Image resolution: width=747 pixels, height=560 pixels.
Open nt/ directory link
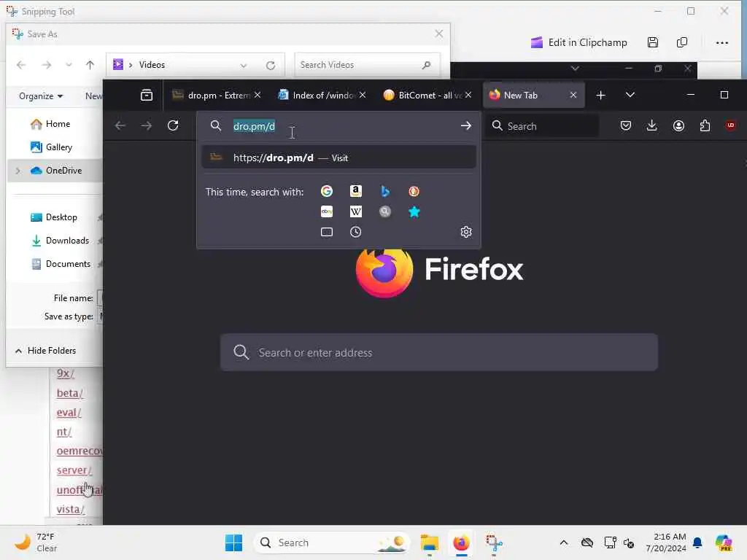(x=64, y=432)
